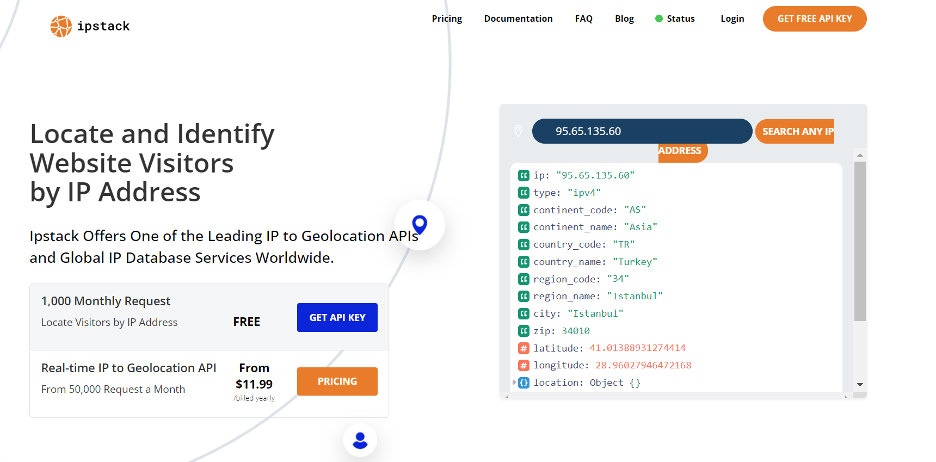This screenshot has height=462, width=936.
Task: Click the number icon beside longitude
Action: point(524,365)
